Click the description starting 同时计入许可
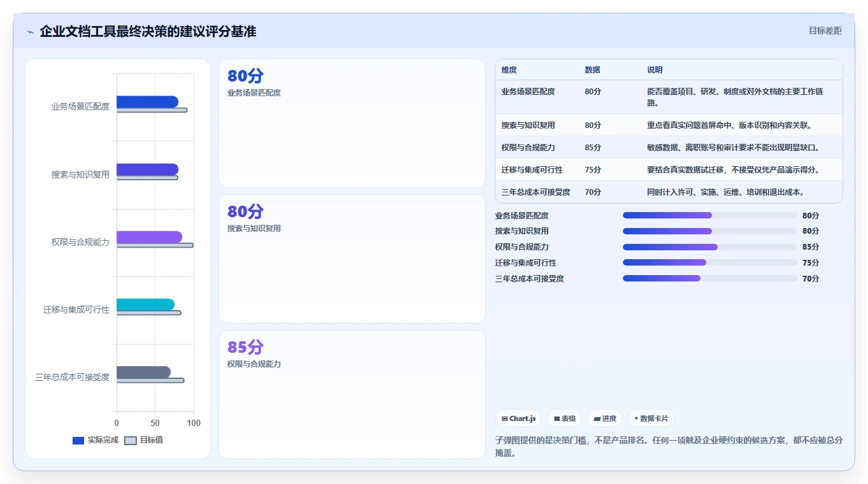 725,192
